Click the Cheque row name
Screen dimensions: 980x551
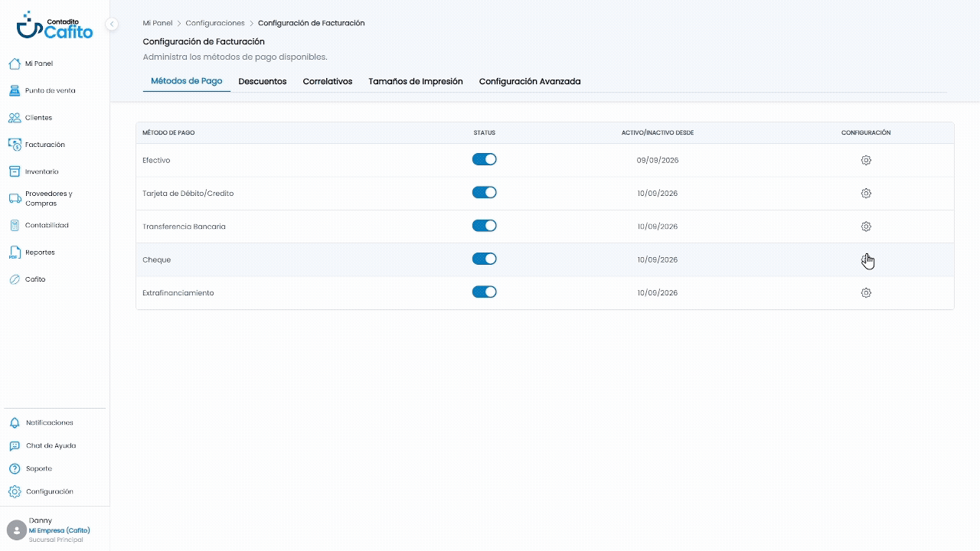[x=156, y=260]
